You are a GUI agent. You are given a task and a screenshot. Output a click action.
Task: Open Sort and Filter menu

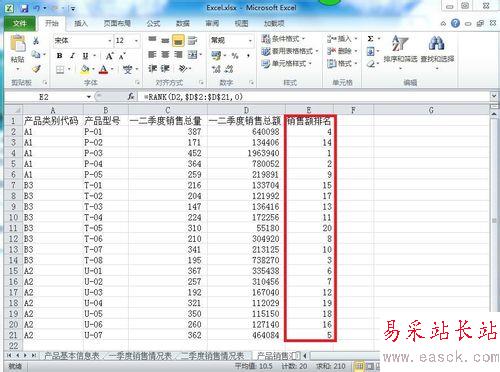[x=400, y=52]
